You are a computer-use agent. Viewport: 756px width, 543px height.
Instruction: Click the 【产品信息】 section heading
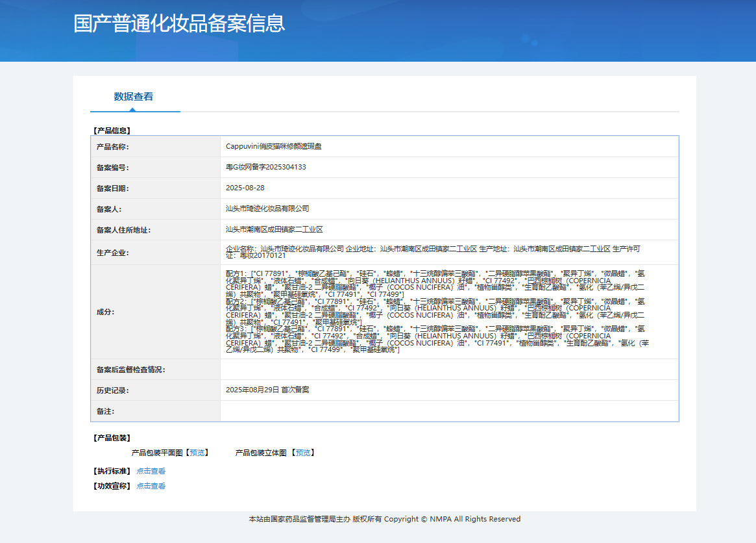point(112,131)
